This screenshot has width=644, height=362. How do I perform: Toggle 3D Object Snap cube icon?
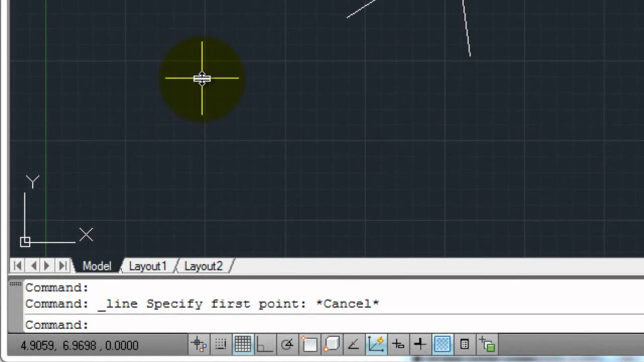[x=331, y=344]
